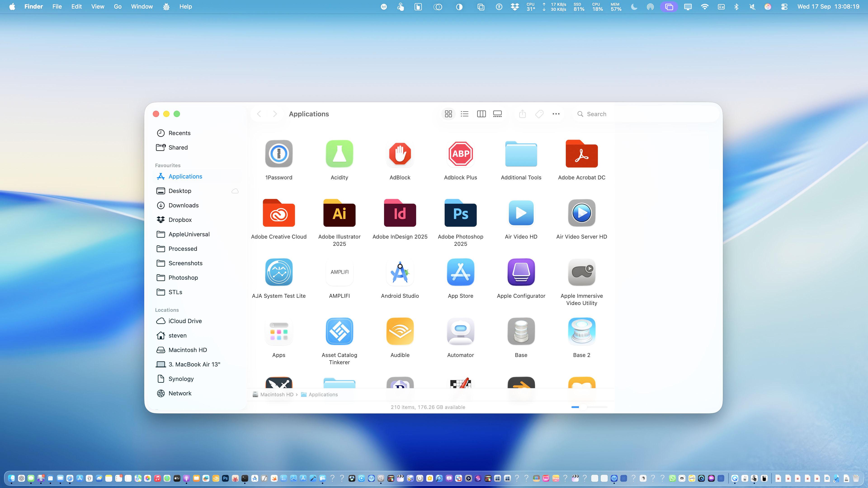Screen dimensions: 868x488
Task: Select AJA System Test Lite icon
Action: pos(279,272)
